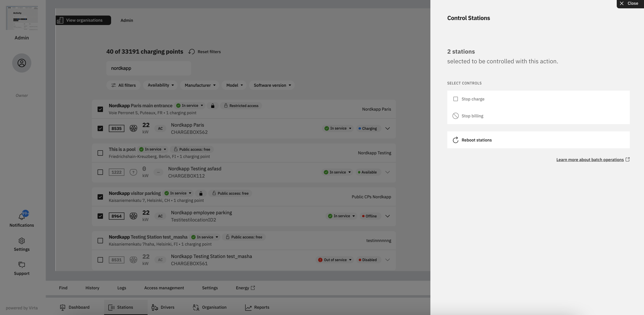Click the Organisation icon in bottom navigation

(x=196, y=307)
